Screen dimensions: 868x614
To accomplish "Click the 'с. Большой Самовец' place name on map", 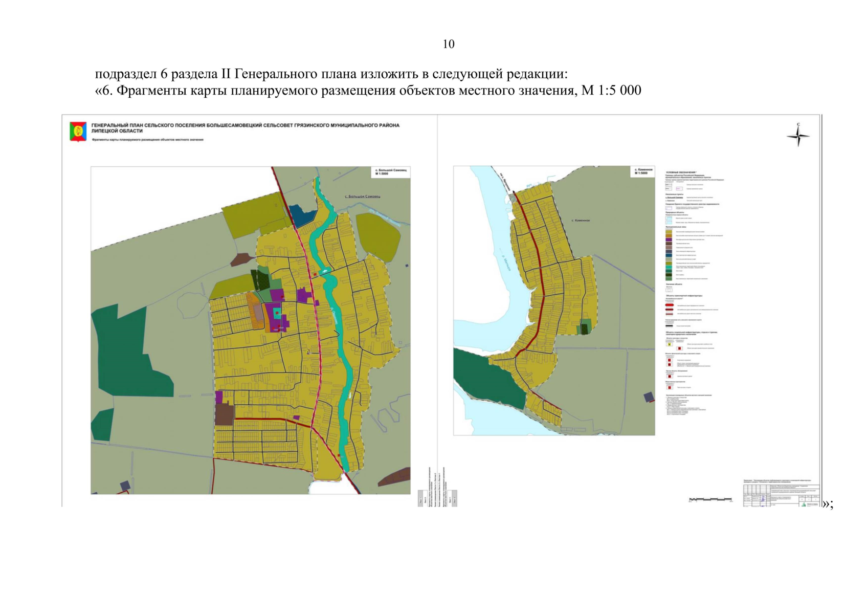I will 362,196.
